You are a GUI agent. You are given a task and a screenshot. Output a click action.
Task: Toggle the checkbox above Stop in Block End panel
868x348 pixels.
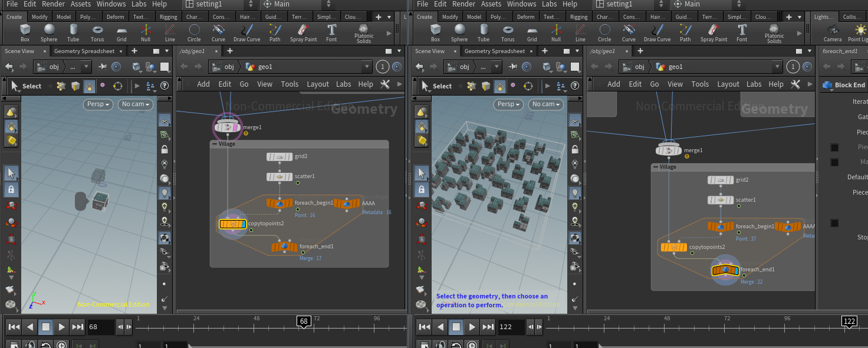[834, 223]
